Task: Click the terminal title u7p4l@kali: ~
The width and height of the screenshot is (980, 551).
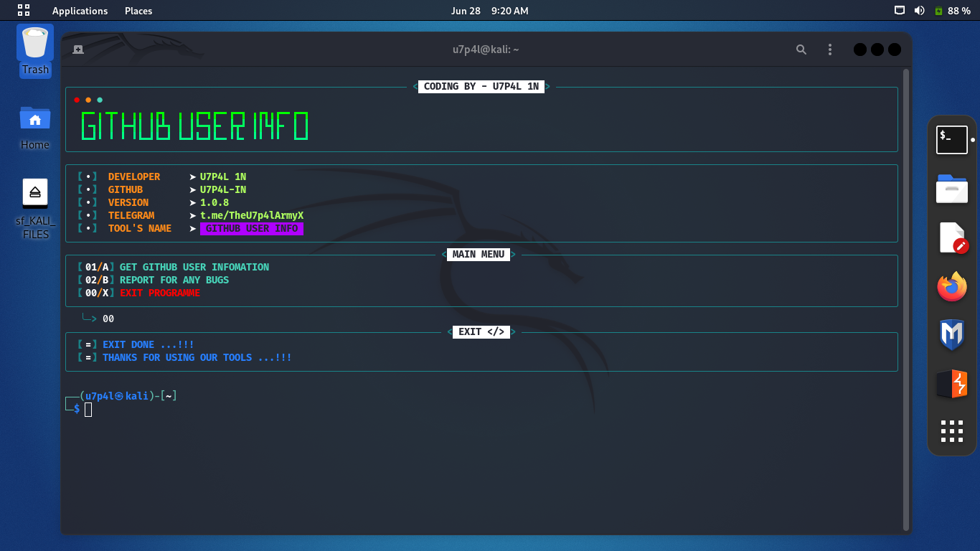Action: [486, 50]
